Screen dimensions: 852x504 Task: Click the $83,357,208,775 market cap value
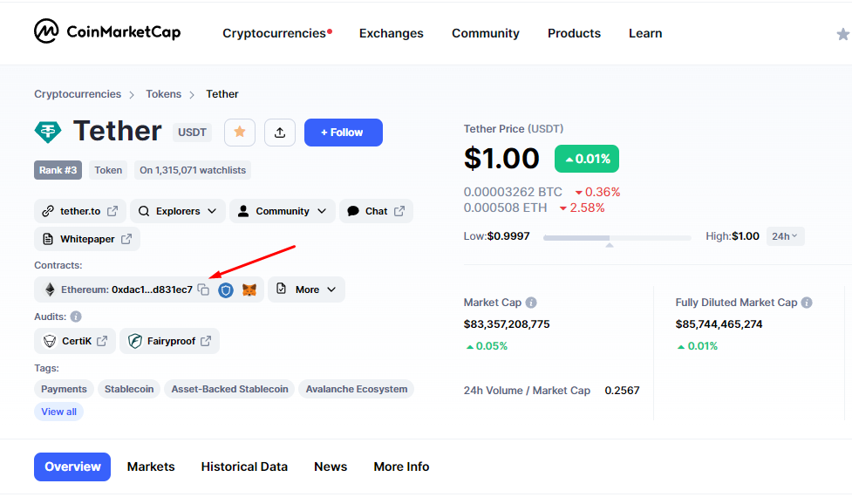pyautogui.click(x=507, y=324)
